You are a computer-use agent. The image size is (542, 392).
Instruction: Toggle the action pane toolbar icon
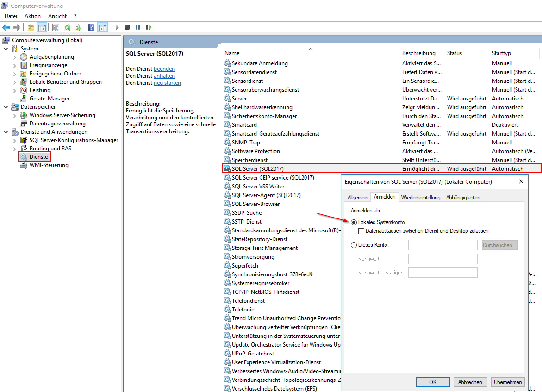(103, 27)
